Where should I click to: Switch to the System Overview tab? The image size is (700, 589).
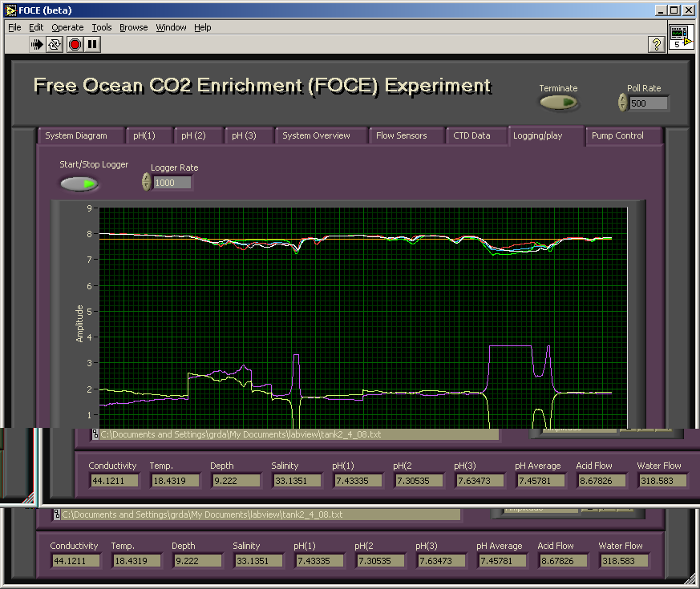coord(321,135)
